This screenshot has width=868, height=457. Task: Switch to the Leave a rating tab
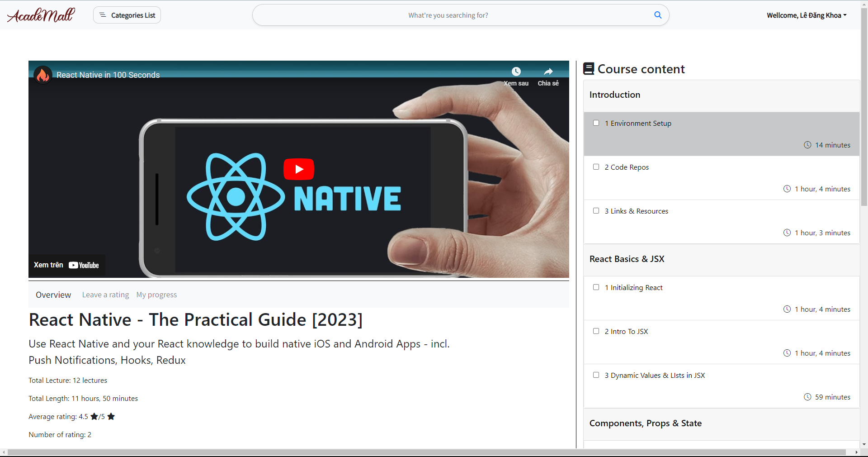pos(105,295)
